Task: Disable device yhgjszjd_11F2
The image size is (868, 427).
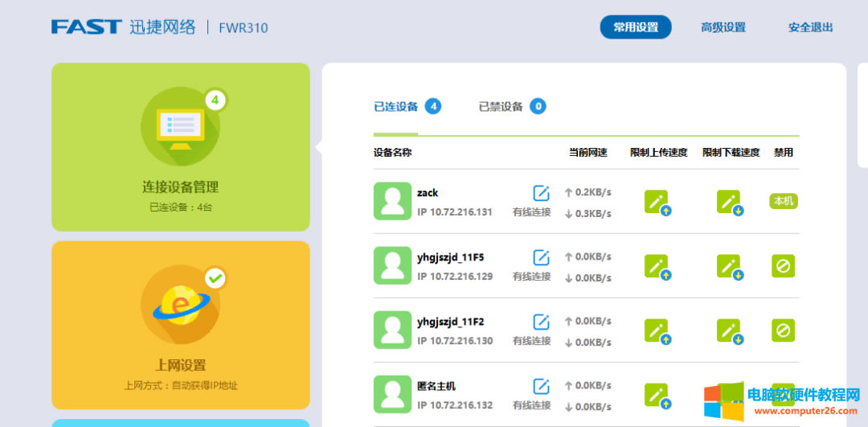Action: point(783,330)
